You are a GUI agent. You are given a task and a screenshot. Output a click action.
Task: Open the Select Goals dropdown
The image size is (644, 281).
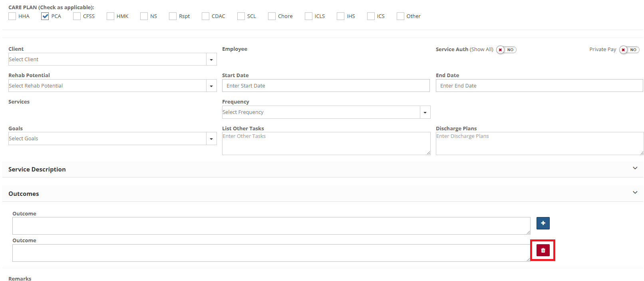(x=113, y=139)
